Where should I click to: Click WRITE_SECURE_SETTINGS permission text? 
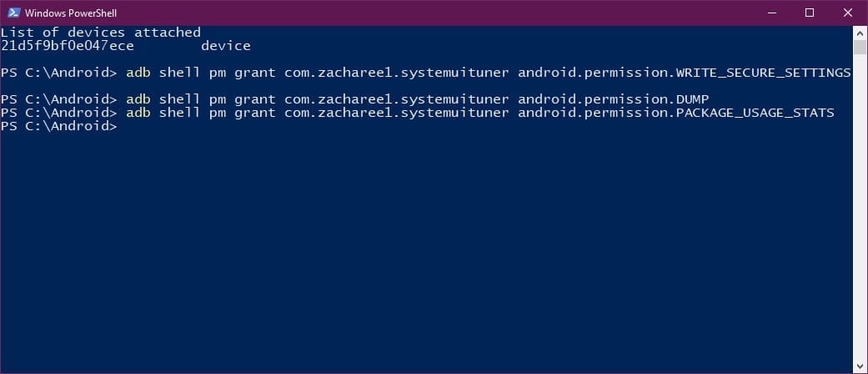[764, 73]
